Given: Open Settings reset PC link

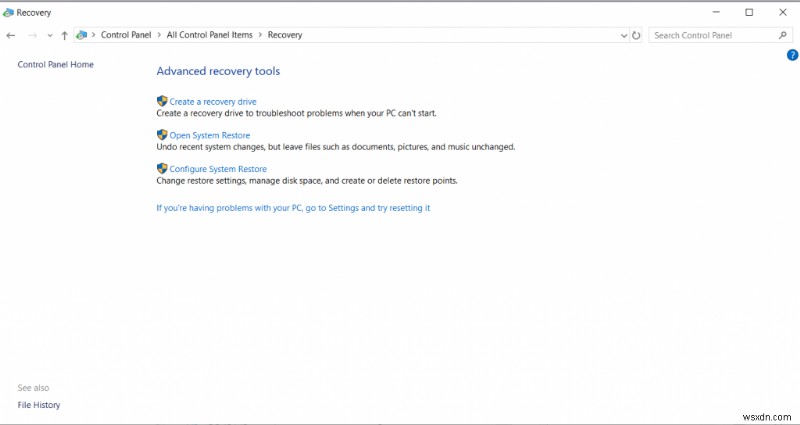Looking at the screenshot, I should point(293,208).
